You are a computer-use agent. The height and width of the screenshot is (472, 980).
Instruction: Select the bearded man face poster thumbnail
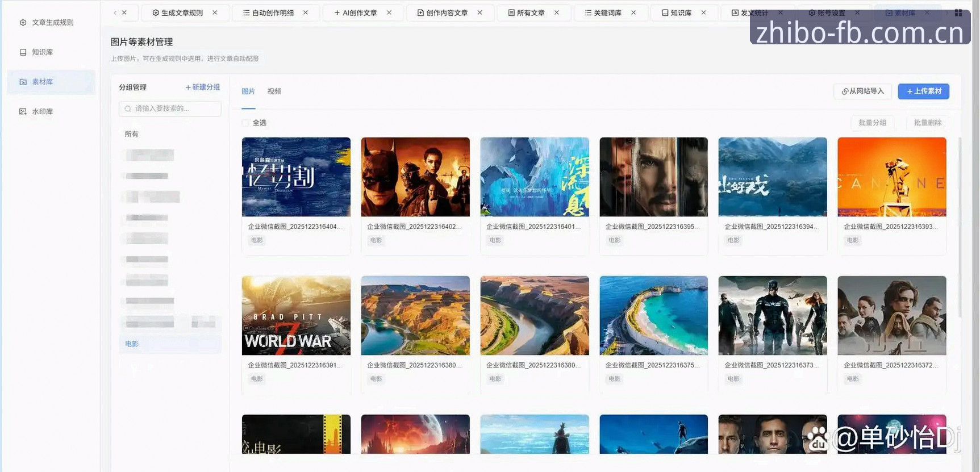coord(653,177)
